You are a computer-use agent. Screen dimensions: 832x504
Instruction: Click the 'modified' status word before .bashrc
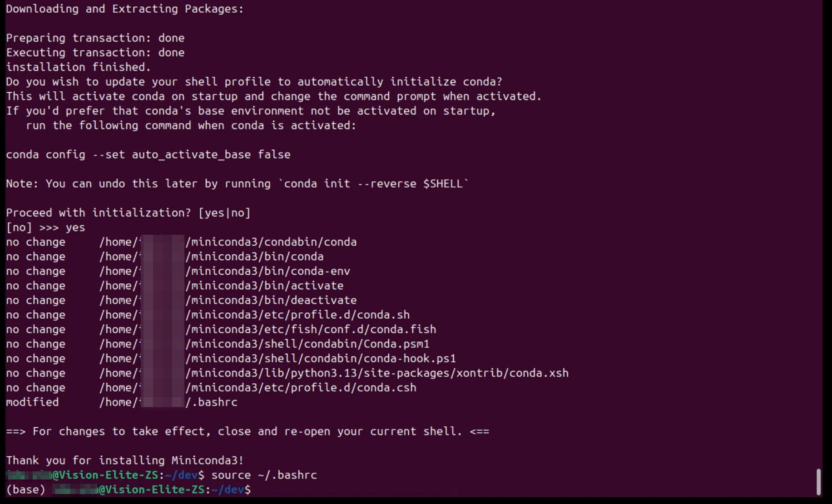coord(32,402)
